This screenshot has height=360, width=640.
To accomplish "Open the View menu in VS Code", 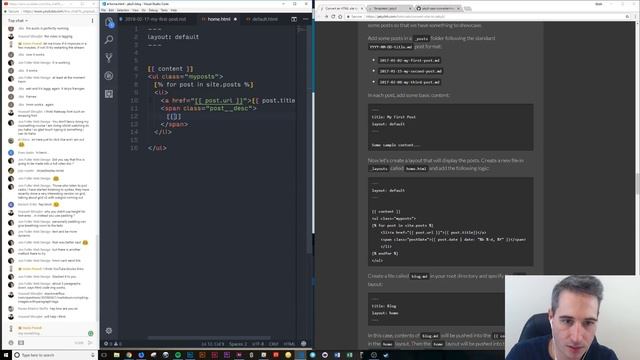I will pos(135,10).
